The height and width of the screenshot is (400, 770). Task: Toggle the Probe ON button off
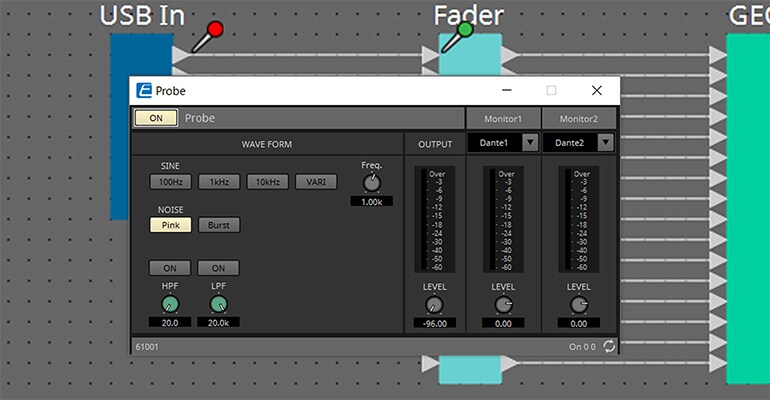pyautogui.click(x=156, y=118)
